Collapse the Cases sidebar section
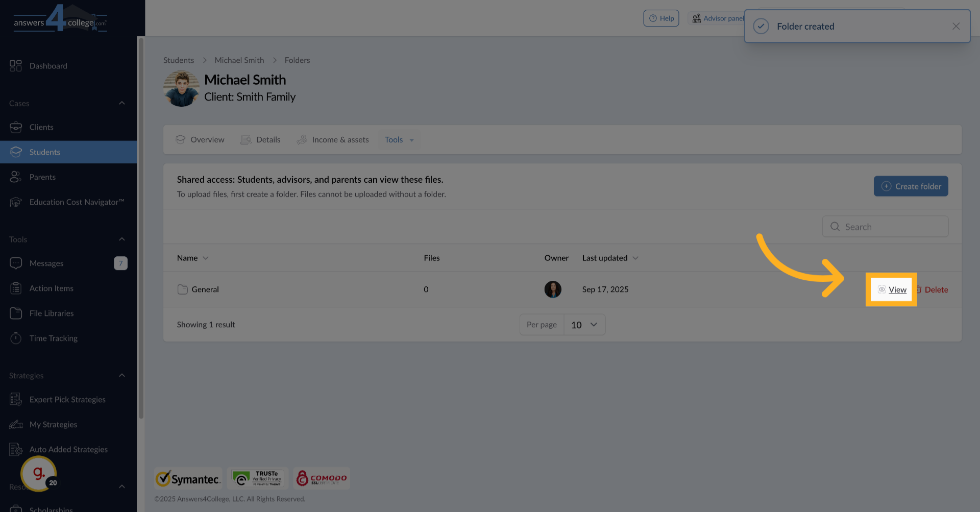980x512 pixels. [121, 103]
